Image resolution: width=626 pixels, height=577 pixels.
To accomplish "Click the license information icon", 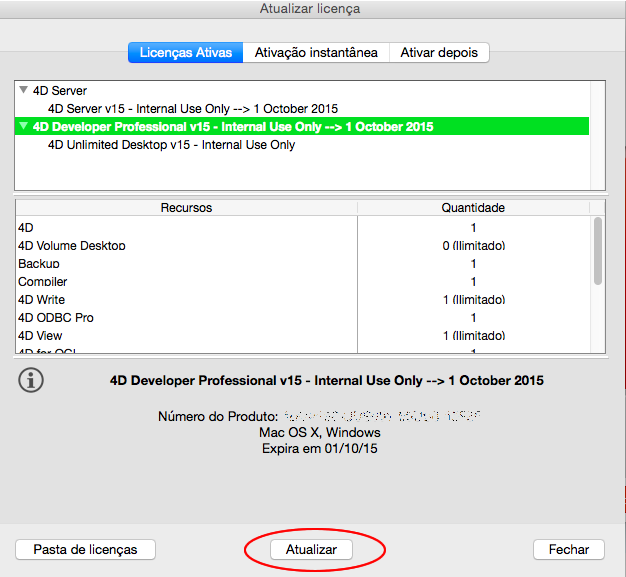I will (x=31, y=380).
